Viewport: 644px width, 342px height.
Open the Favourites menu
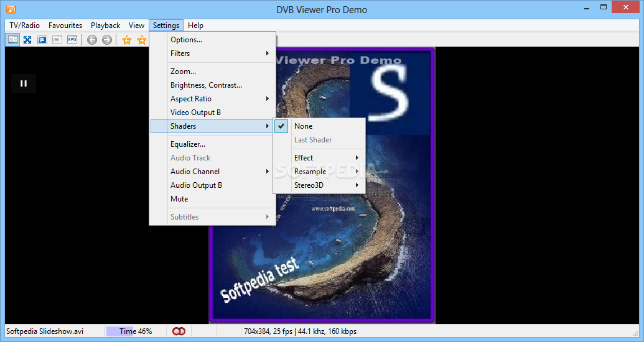click(65, 25)
